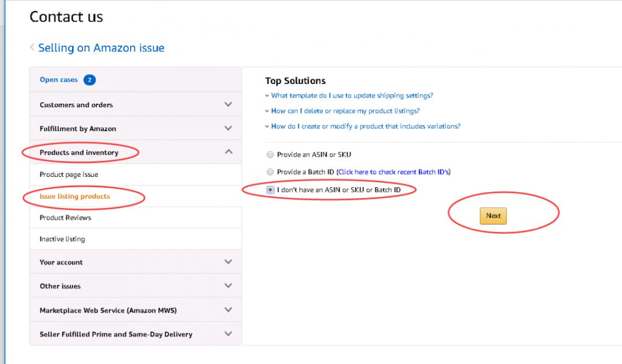622x364 pixels.
Task: Click the Open cases count badge
Action: [89, 80]
